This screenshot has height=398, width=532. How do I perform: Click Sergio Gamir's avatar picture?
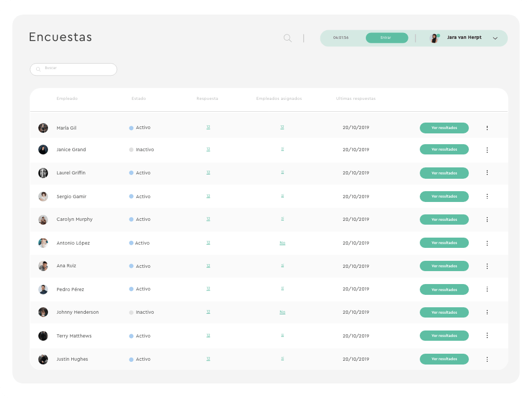pyautogui.click(x=43, y=197)
